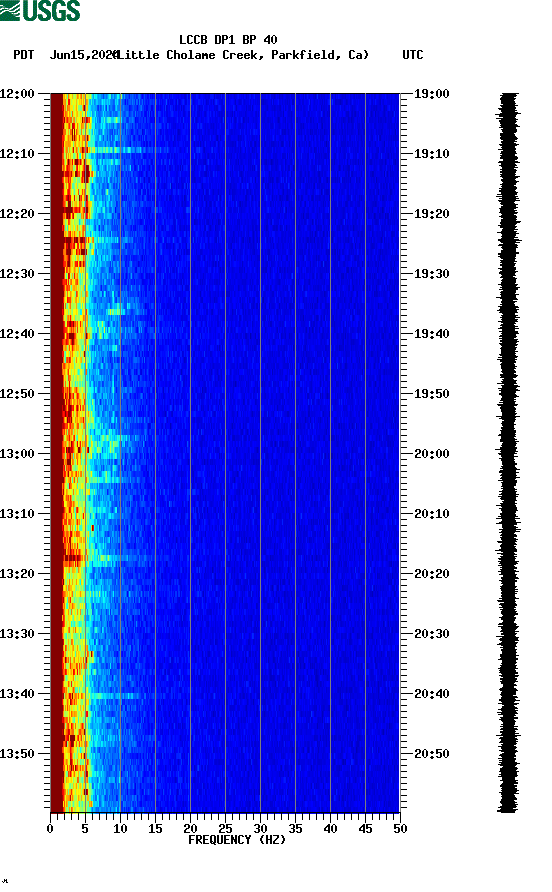This screenshot has height=892, width=552.
Task: Click the 20:20 UTC time label
Action: (431, 574)
